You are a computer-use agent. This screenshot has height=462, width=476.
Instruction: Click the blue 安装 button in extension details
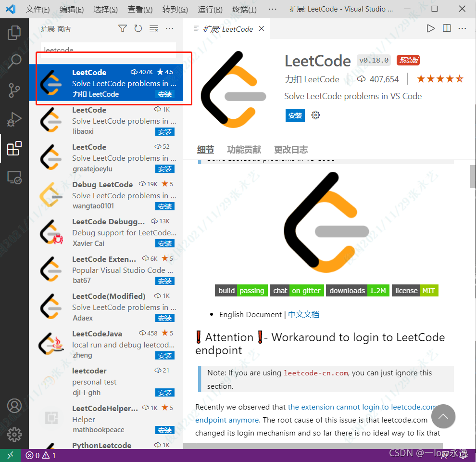pos(295,115)
